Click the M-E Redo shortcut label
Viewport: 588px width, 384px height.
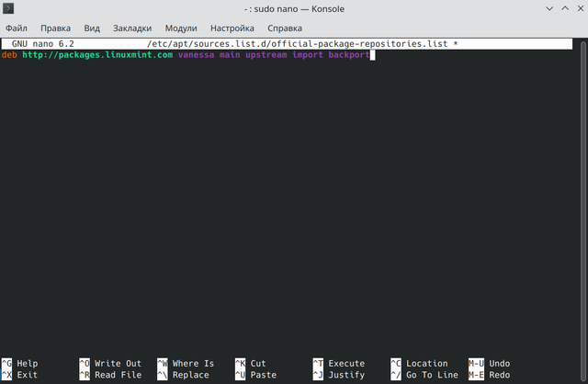click(x=489, y=375)
